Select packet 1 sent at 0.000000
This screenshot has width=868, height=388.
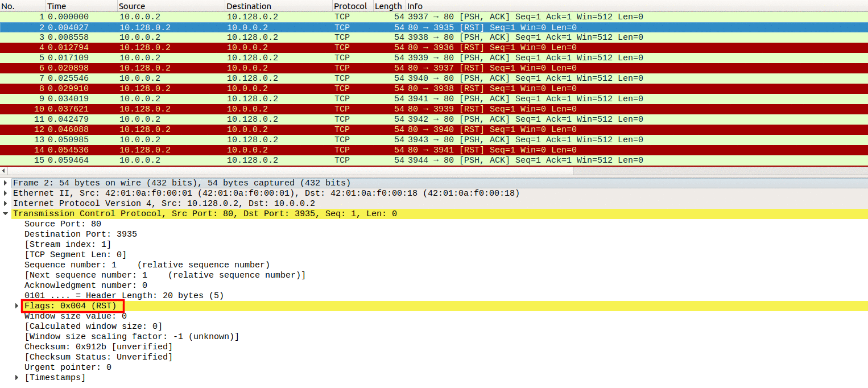434,17
